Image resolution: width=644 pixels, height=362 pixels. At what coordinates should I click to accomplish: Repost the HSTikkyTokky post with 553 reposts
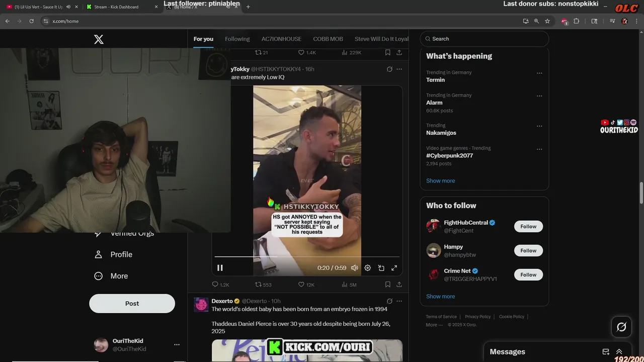pos(263,285)
